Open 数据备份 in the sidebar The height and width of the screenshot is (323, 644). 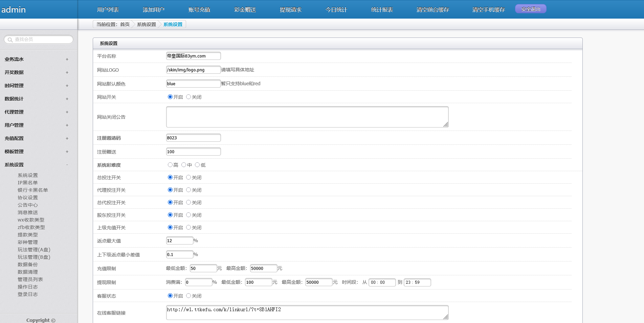coord(28,264)
